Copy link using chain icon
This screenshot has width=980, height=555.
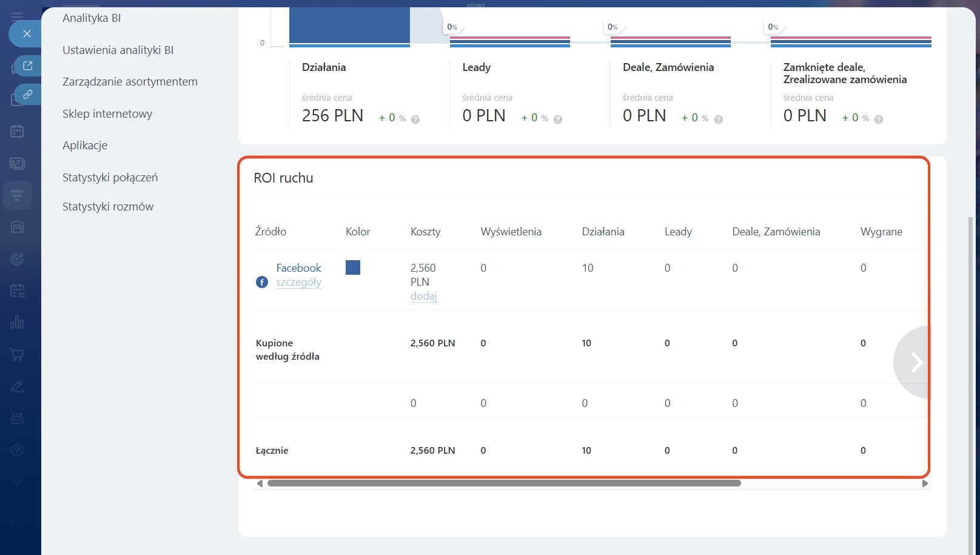tap(28, 95)
